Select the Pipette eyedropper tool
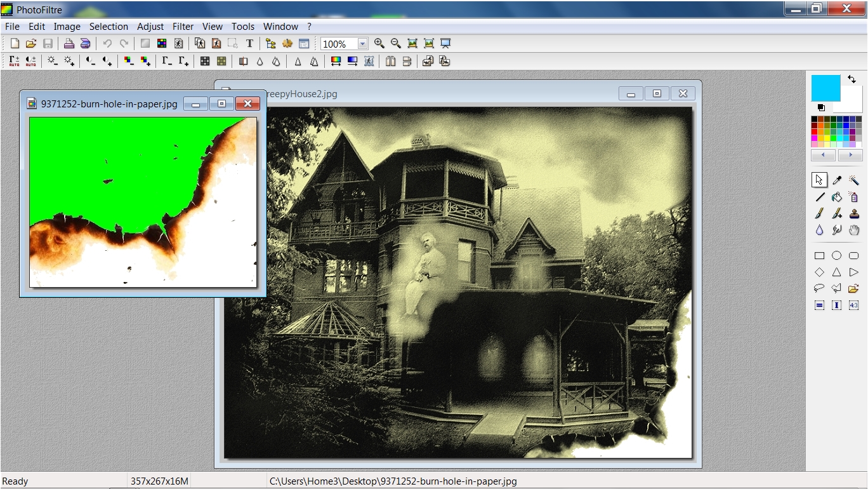 pos(837,180)
